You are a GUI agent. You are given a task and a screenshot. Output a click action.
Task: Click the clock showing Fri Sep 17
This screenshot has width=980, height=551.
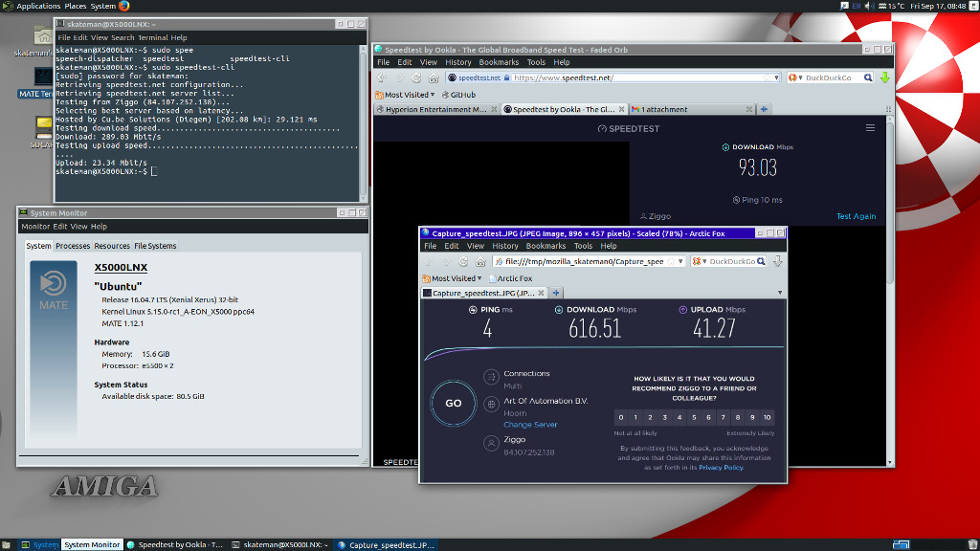coord(938,6)
